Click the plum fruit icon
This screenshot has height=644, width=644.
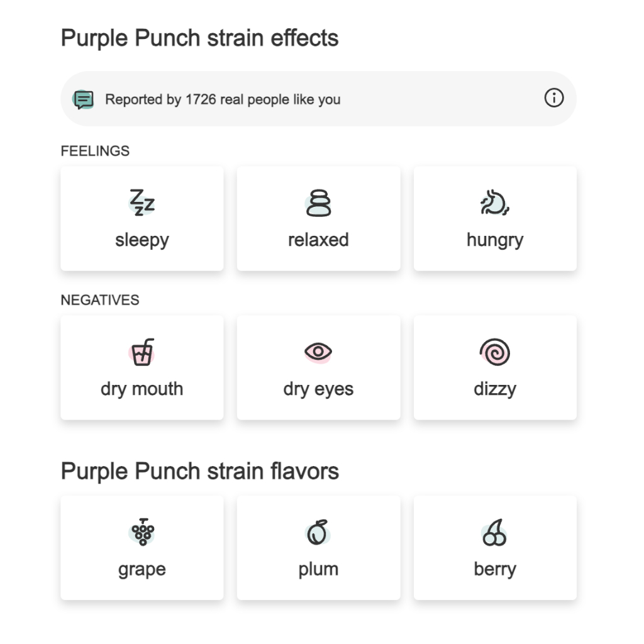tap(318, 532)
